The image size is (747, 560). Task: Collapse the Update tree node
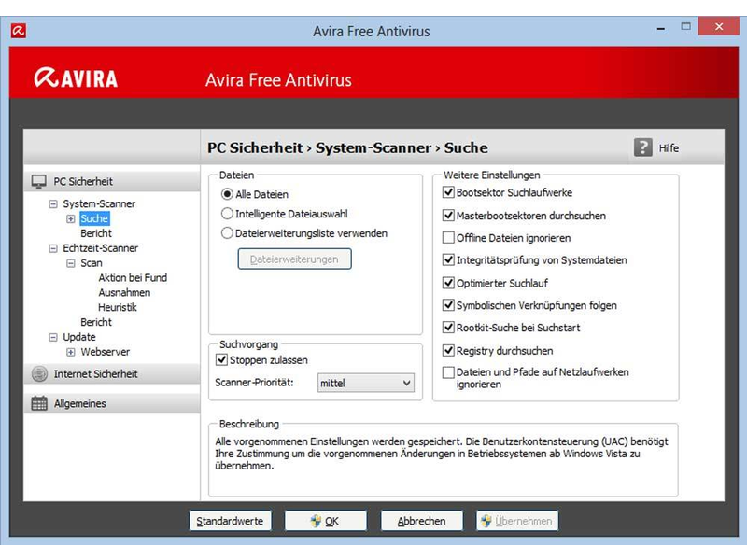[x=53, y=337]
